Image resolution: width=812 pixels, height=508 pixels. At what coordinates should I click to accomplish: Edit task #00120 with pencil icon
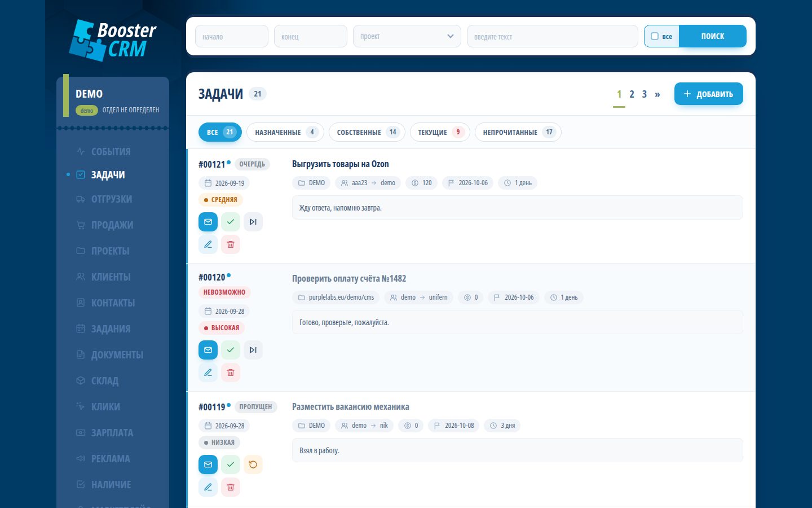point(208,373)
